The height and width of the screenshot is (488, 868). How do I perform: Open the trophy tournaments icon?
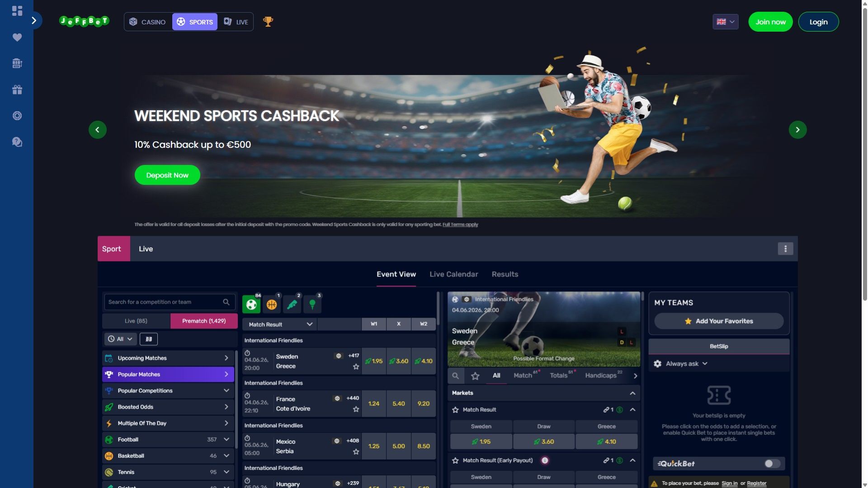pyautogui.click(x=268, y=21)
